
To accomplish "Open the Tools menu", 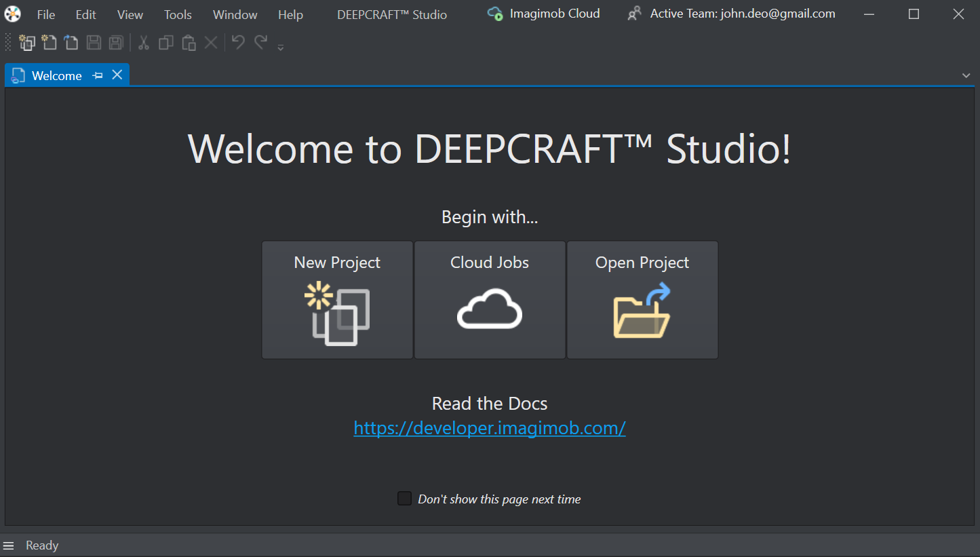I will [178, 14].
